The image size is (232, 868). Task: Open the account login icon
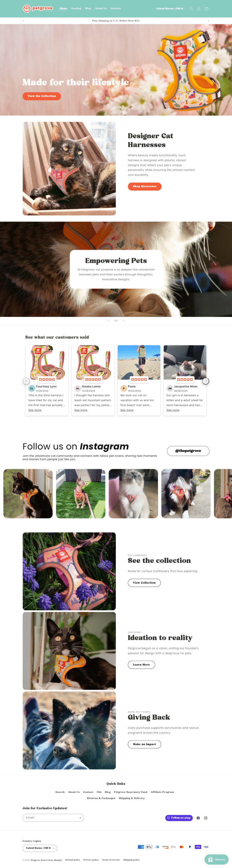199,8
